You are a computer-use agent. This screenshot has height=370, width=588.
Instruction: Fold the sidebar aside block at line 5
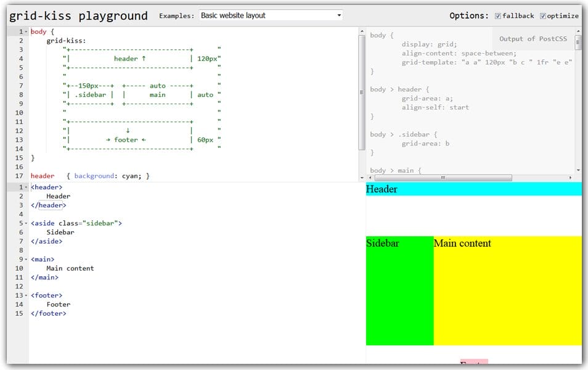[x=27, y=223]
